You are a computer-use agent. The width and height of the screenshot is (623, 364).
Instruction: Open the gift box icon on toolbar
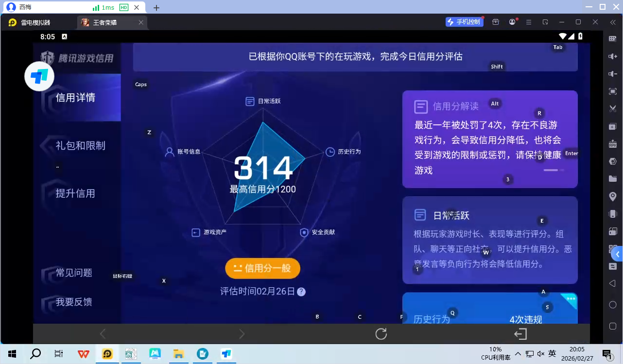click(495, 22)
